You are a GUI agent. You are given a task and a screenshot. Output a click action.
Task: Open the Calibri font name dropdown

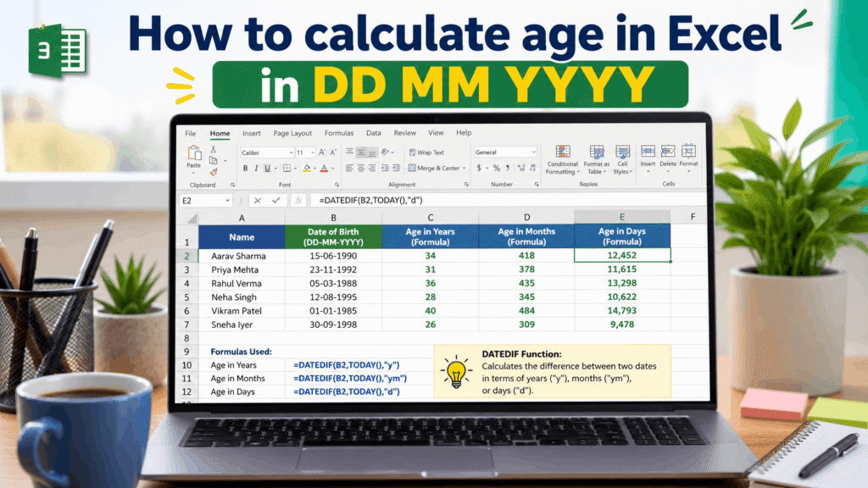click(x=291, y=152)
